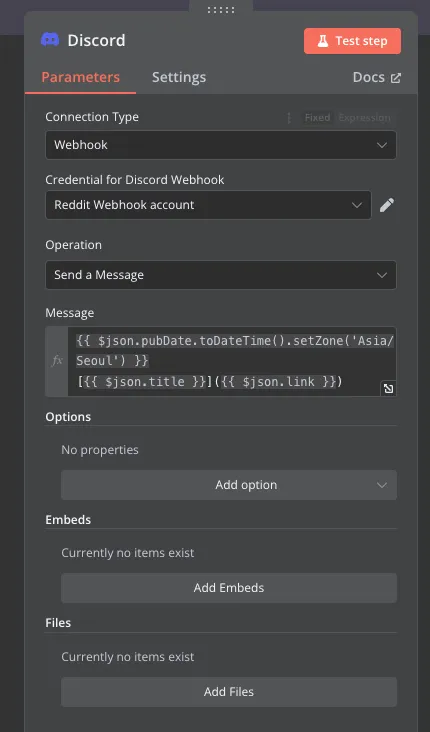Image resolution: width=430 pixels, height=732 pixels.
Task: Open the Reddit Webhook account credential dropdown
Action: 208,205
